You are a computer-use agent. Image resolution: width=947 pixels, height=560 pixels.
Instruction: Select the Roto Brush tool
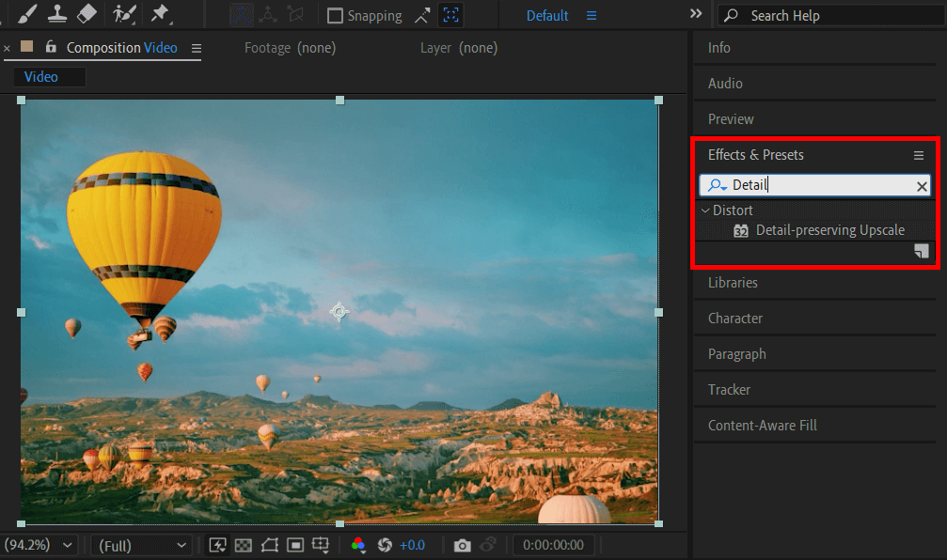[x=124, y=14]
